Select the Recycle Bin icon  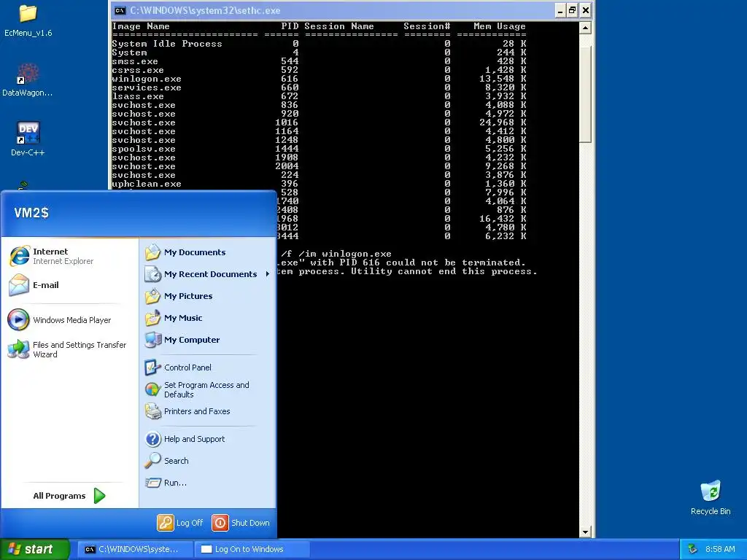711,491
